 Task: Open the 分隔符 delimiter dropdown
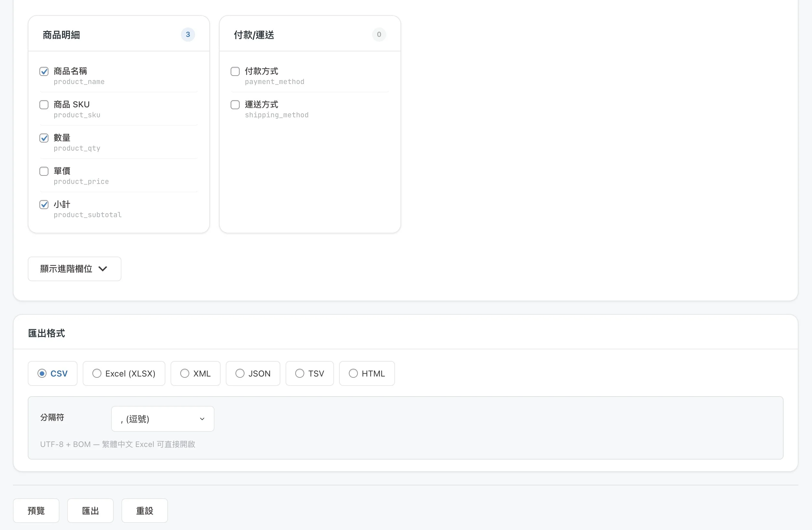point(163,419)
